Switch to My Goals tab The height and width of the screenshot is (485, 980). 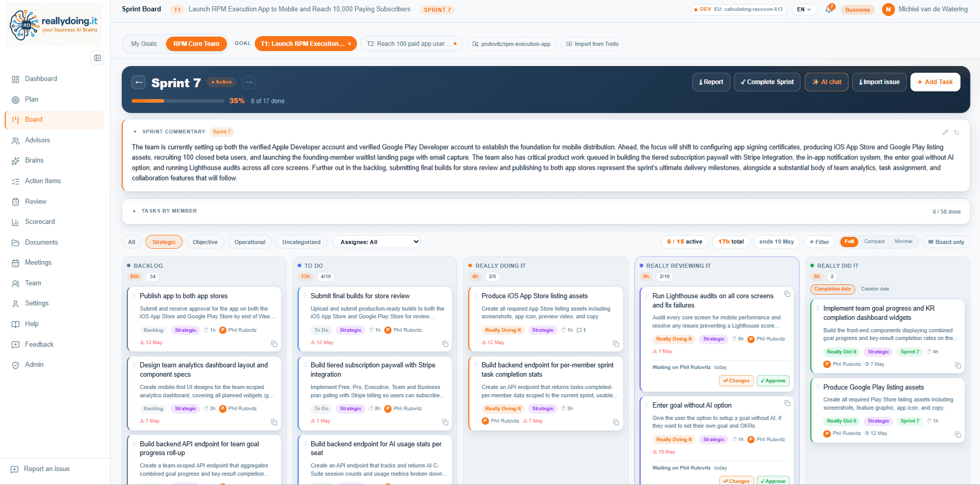(x=144, y=44)
